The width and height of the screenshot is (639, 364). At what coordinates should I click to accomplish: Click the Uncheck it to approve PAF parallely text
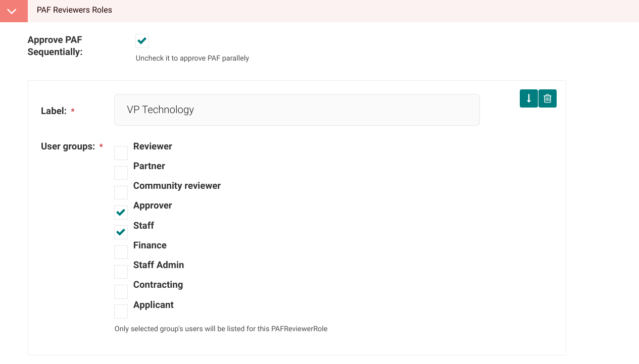[x=192, y=58]
